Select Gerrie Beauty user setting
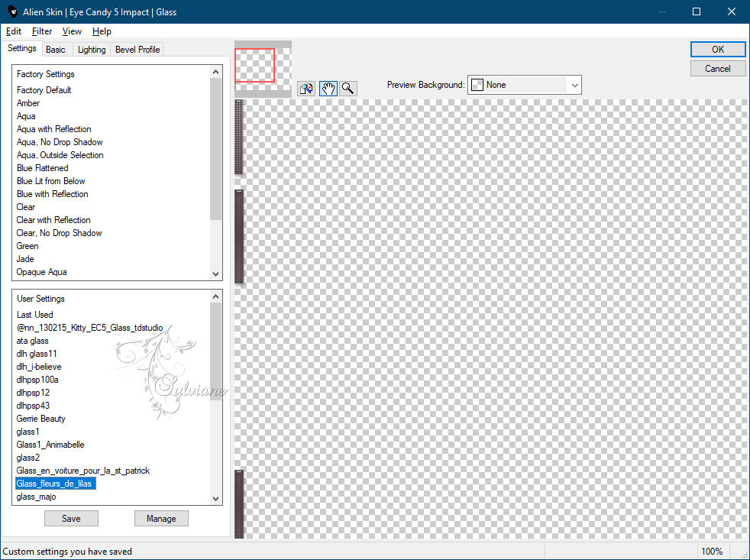Screen dimensions: 750x560 click(41, 419)
